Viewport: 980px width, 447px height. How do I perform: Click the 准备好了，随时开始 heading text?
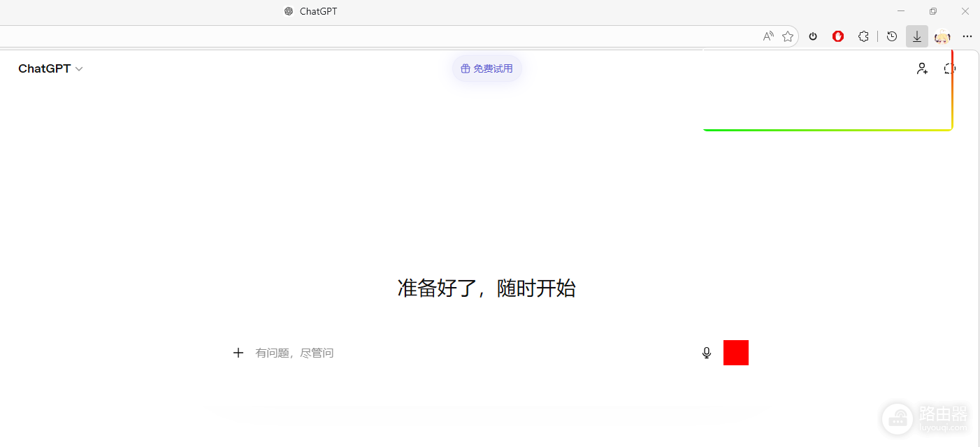coord(487,288)
